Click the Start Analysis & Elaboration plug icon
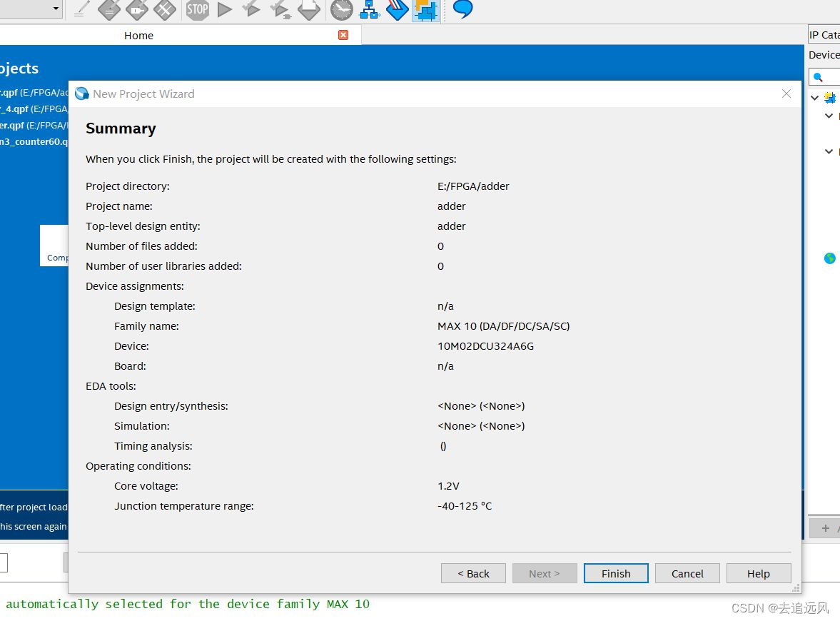 tap(280, 9)
